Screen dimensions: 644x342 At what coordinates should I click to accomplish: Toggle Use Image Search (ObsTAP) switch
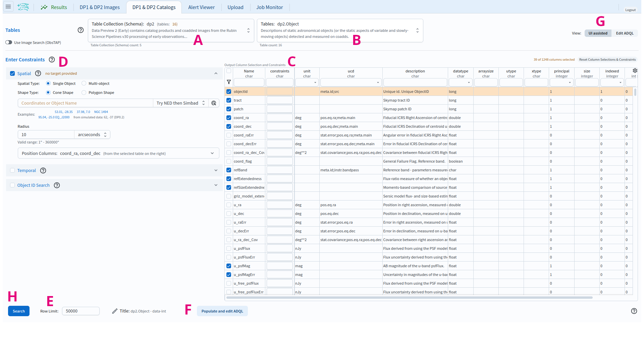(9, 43)
